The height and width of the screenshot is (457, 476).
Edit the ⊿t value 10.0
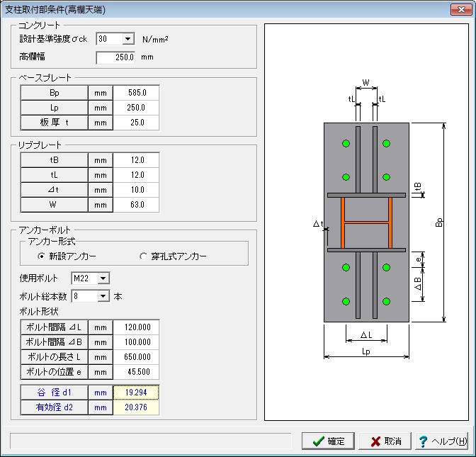(136, 190)
